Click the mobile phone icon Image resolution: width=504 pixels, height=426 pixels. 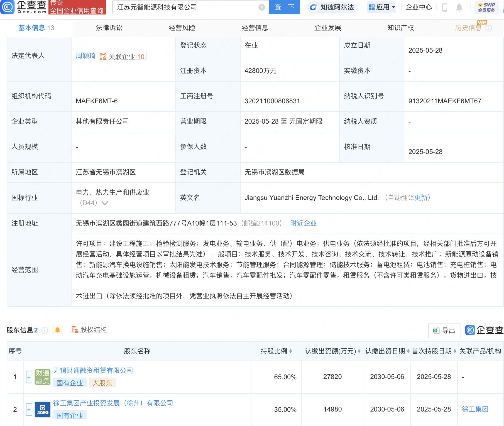point(445,7)
